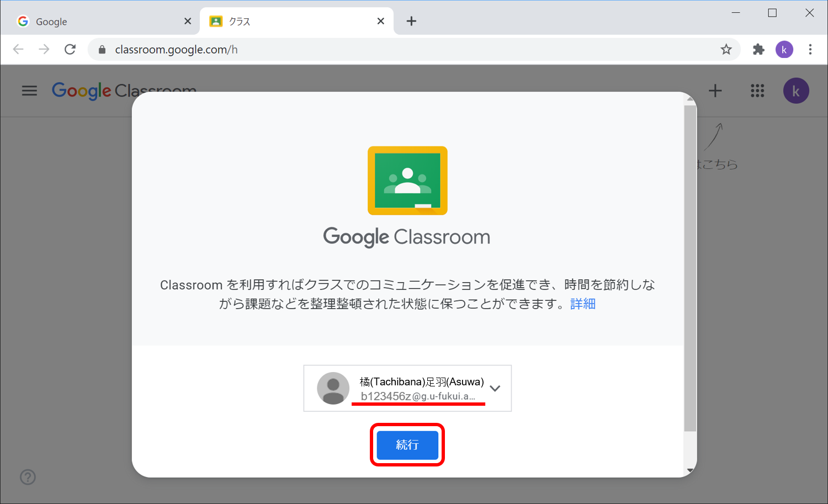Close the クラス browser tab
The image size is (828, 504).
point(381,21)
